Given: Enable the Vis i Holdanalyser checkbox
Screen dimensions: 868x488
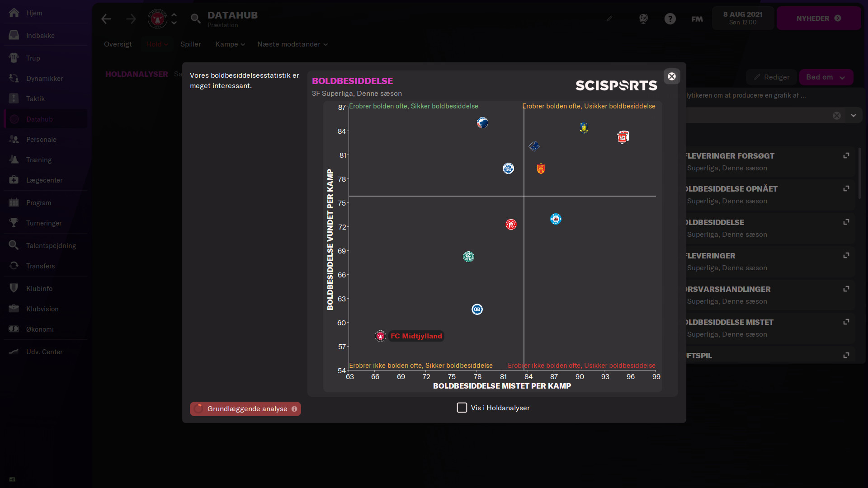Looking at the screenshot, I should point(462,408).
